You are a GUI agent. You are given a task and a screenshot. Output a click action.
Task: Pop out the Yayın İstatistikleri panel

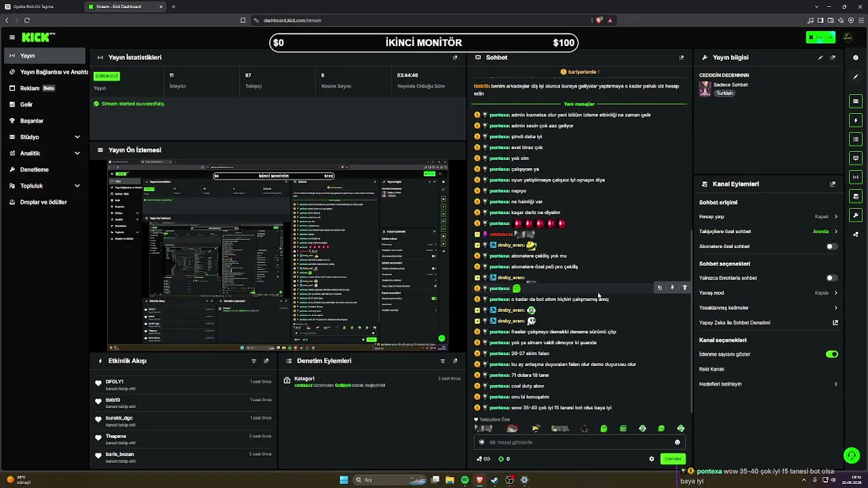[455, 58]
